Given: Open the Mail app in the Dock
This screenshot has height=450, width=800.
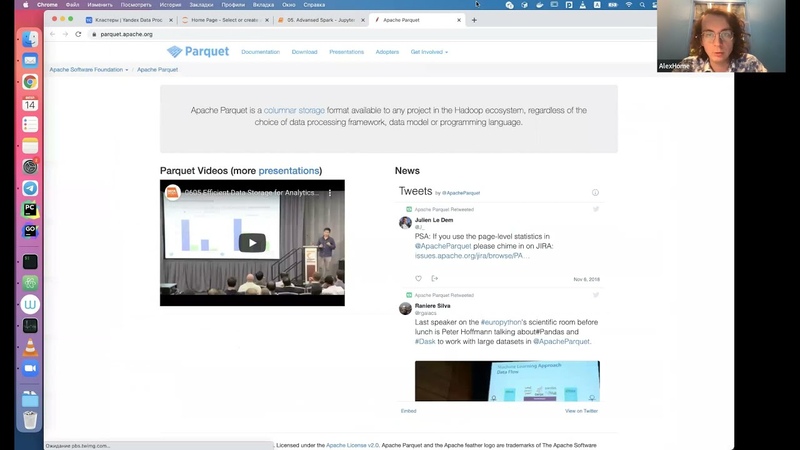Looking at the screenshot, I should pos(30,60).
